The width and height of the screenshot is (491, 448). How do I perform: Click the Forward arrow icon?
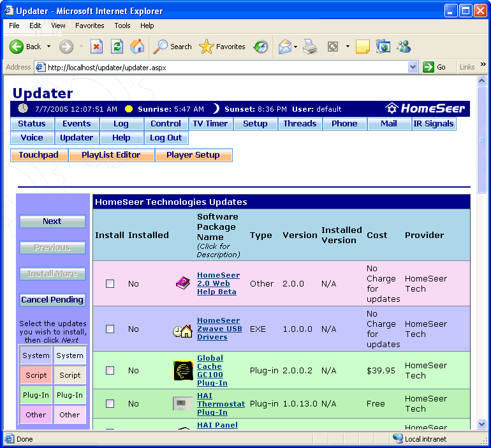[x=66, y=47]
